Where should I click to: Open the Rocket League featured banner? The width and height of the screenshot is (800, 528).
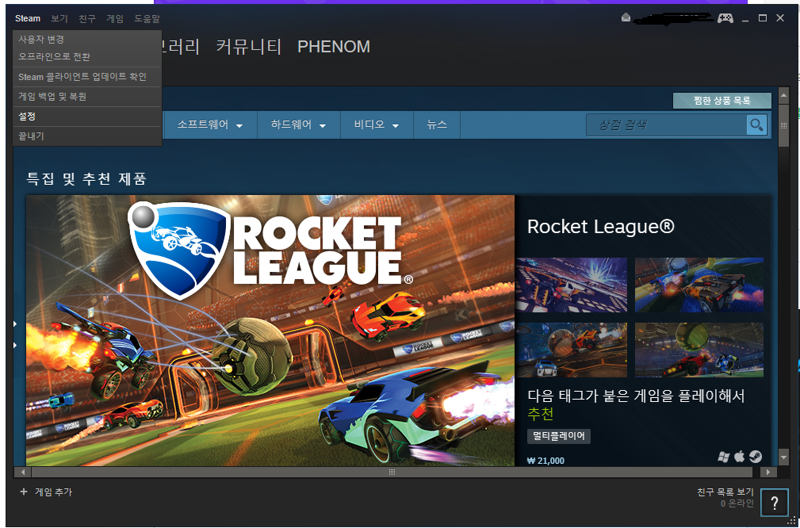(x=270, y=330)
